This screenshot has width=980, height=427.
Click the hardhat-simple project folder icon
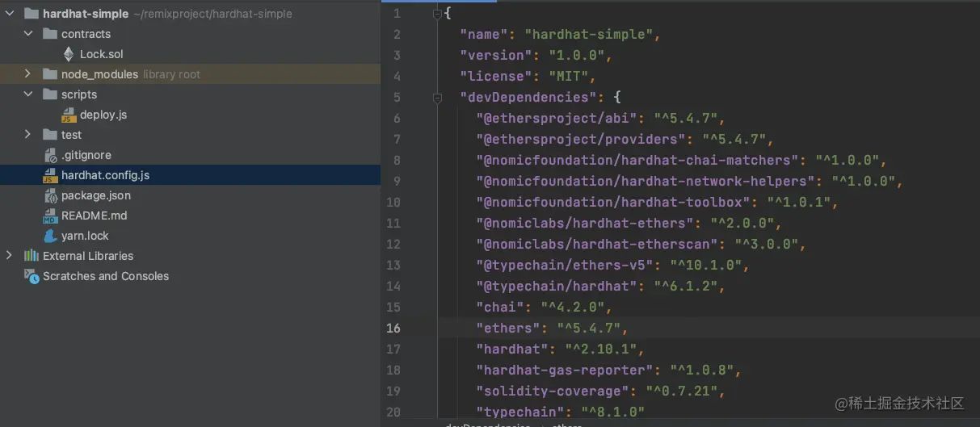tap(32, 14)
